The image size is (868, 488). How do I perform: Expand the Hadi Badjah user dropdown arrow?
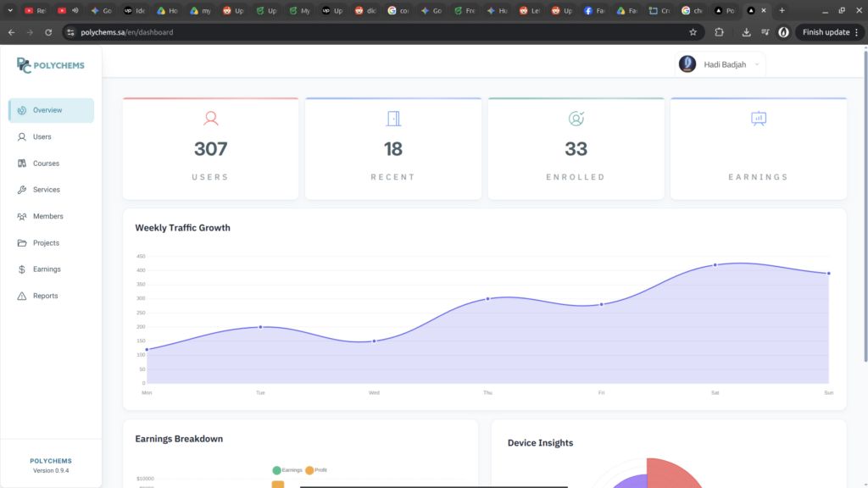[x=757, y=64]
